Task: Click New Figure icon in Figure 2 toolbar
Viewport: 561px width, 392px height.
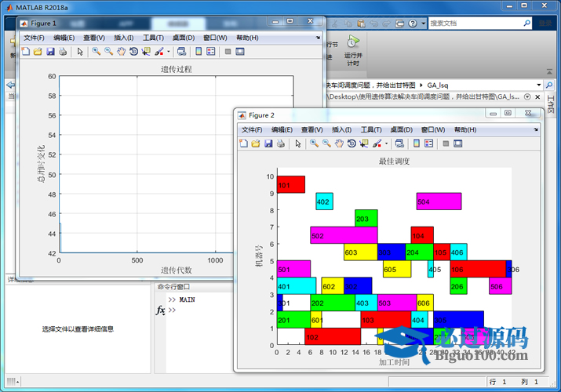Action: 244,143
